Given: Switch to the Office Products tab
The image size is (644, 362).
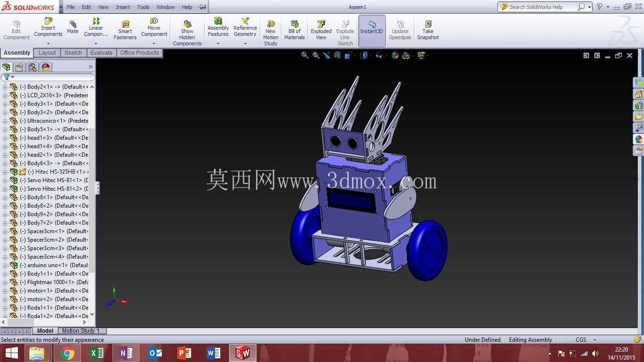Looking at the screenshot, I should pos(140,53).
